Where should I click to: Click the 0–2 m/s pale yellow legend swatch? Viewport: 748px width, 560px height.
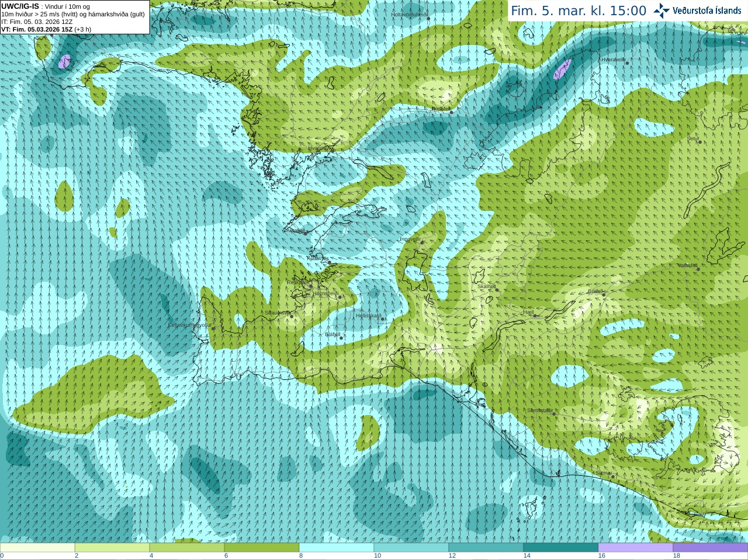37,548
